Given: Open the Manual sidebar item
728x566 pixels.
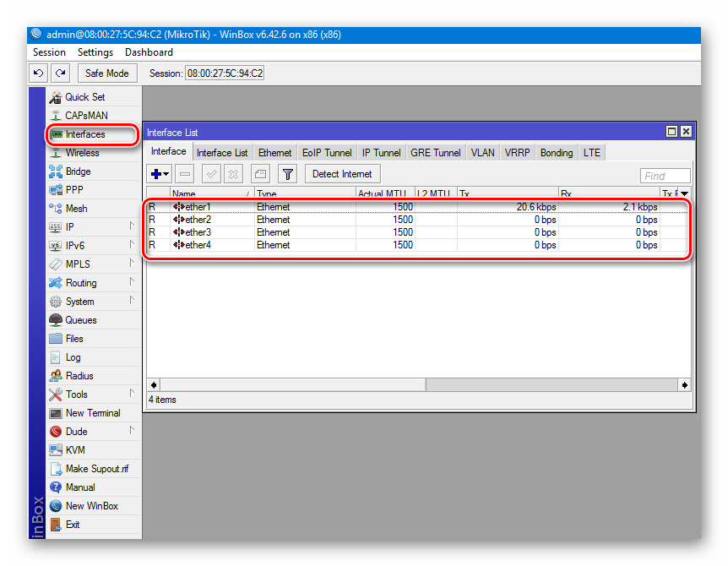Looking at the screenshot, I should [94, 487].
